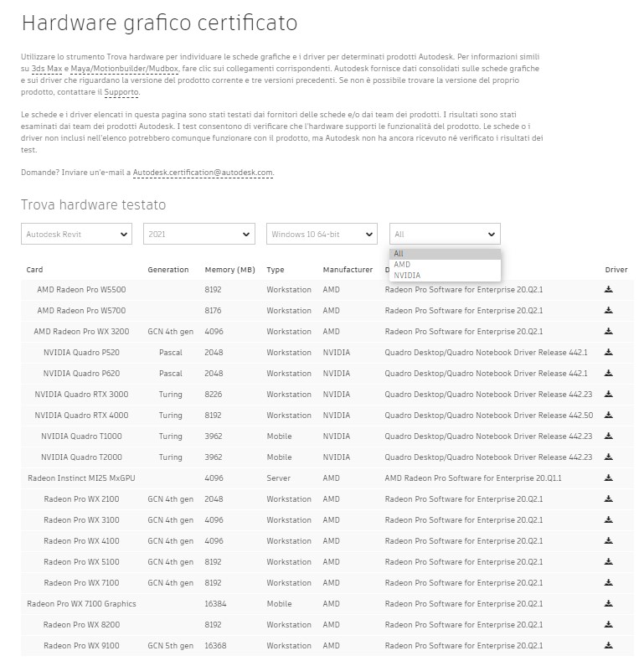Click the Server type cell
644x661 pixels.
[279, 478]
